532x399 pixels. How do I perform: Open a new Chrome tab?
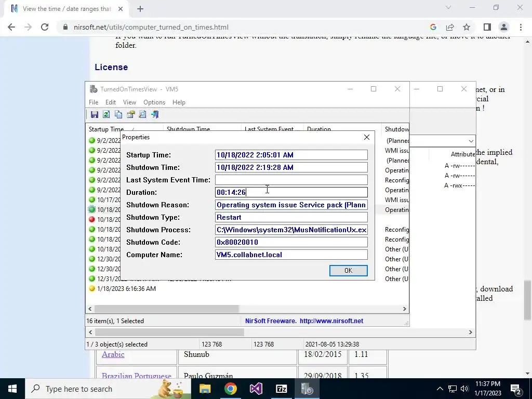(140, 9)
